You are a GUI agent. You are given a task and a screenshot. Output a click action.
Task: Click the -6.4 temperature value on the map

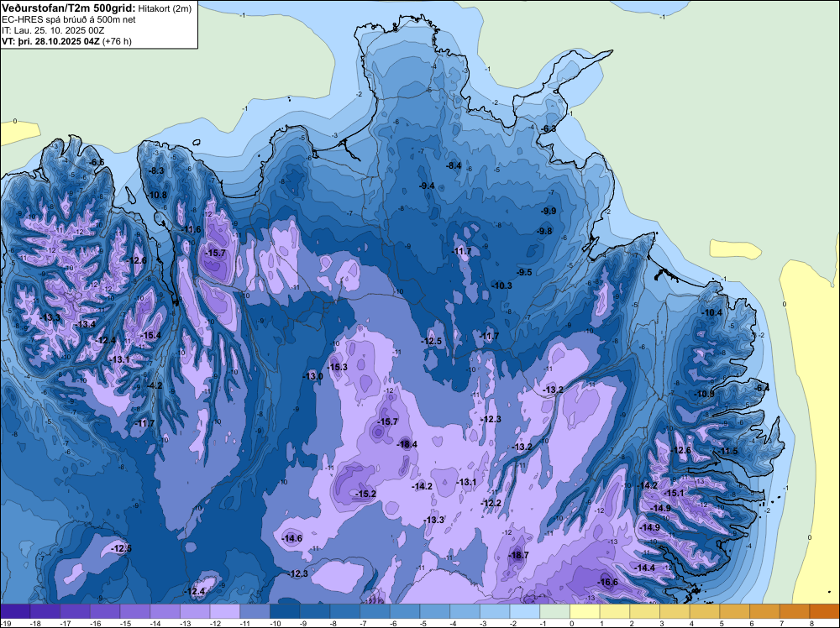point(761,389)
